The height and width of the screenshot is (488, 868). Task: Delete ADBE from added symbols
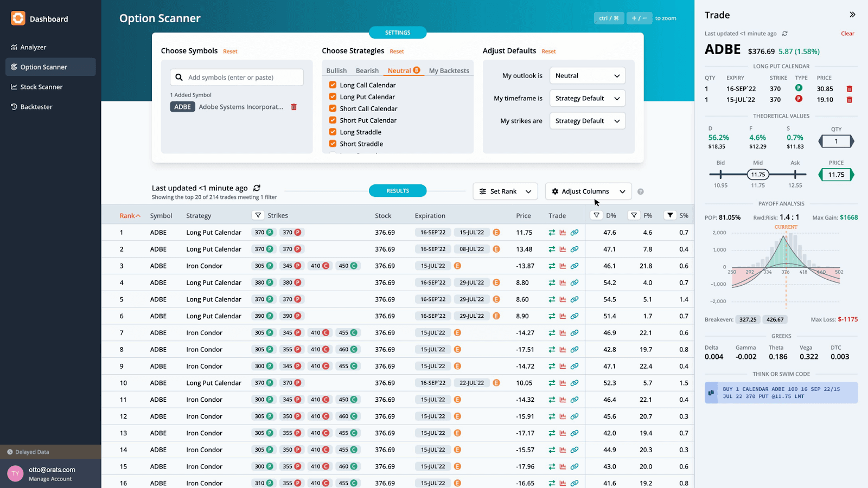click(294, 107)
